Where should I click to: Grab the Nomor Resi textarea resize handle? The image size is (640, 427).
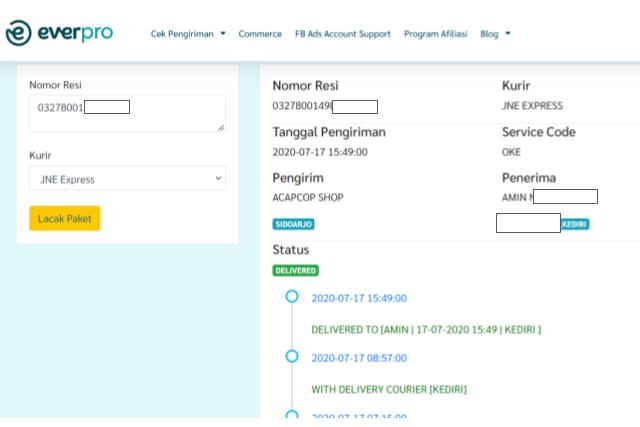coord(221,128)
